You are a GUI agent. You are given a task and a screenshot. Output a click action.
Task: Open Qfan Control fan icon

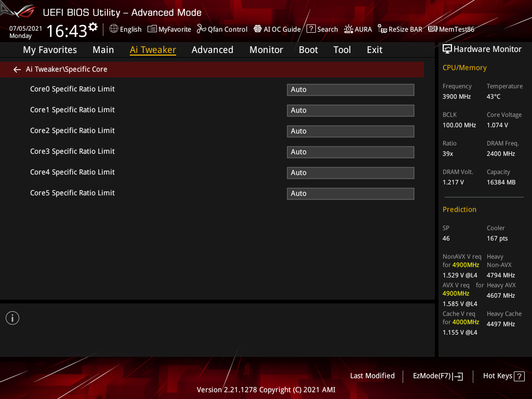pyautogui.click(x=201, y=29)
